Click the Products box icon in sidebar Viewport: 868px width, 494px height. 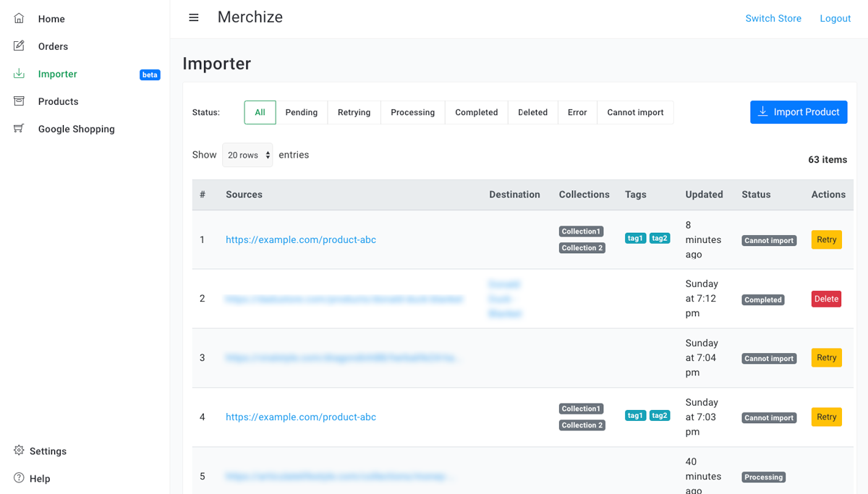(19, 101)
